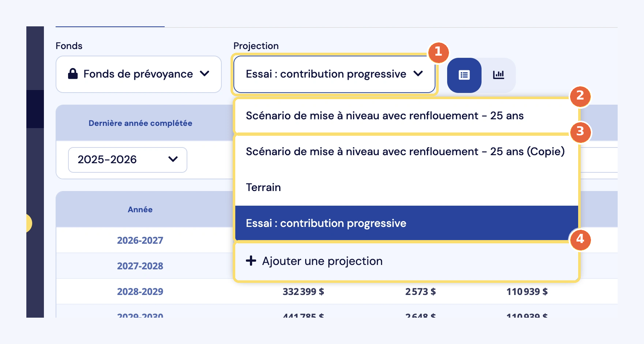
Task: Choose the Terrain projection
Action: click(x=406, y=187)
